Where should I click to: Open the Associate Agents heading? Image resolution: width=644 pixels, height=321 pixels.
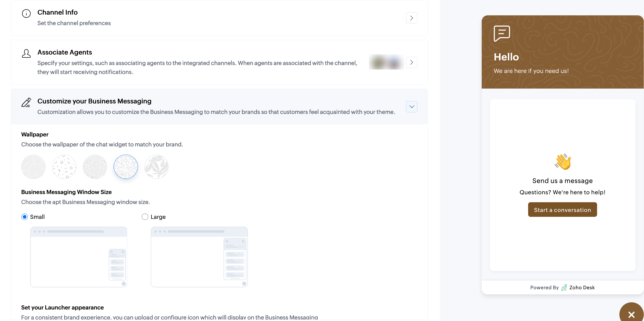tap(65, 52)
